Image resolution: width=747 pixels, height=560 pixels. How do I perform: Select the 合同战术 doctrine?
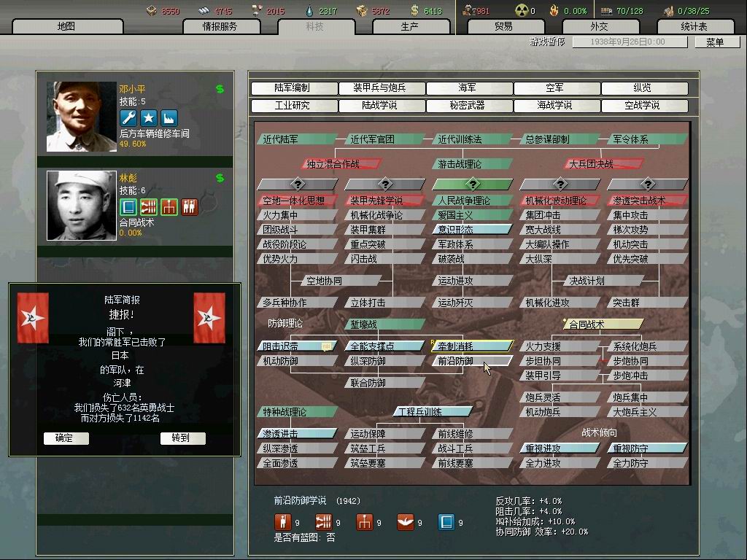point(603,324)
